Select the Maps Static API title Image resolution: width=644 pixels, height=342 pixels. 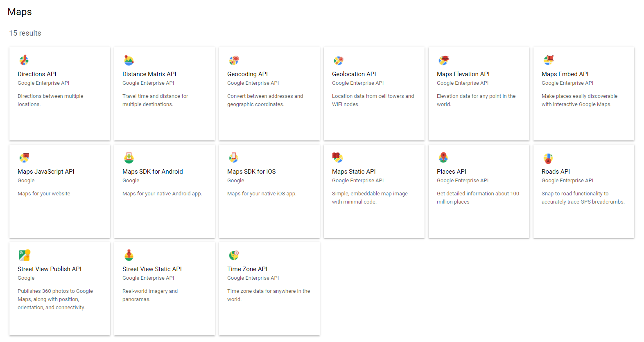pos(354,172)
